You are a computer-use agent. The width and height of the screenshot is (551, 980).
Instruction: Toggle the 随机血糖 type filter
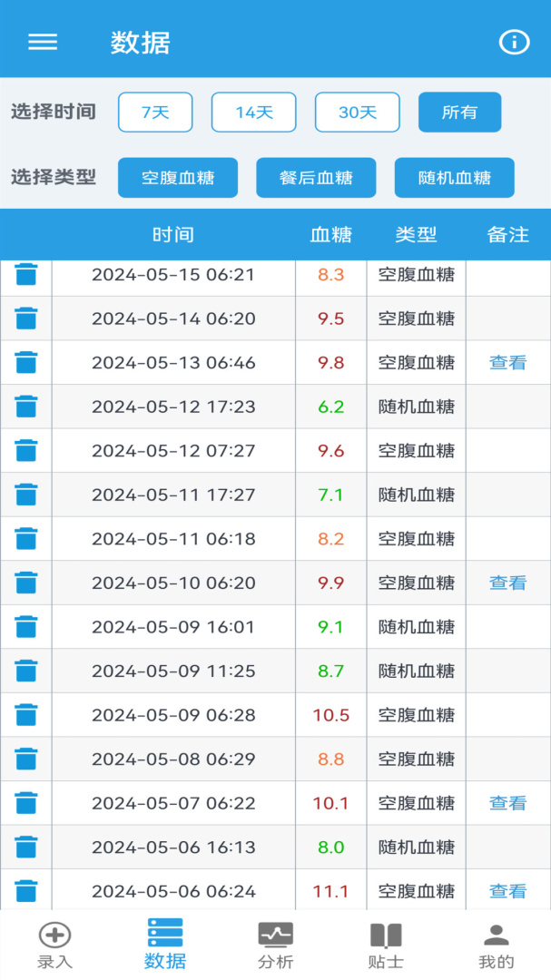click(454, 177)
